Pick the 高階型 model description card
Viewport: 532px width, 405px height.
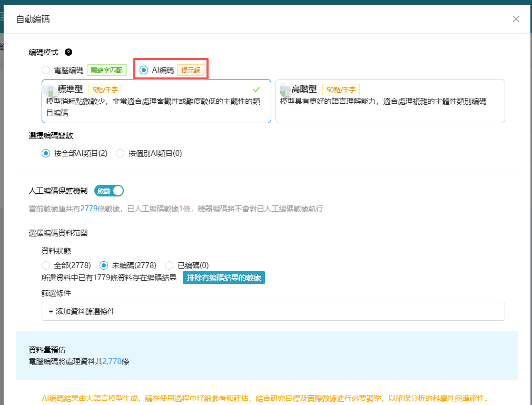click(390, 102)
